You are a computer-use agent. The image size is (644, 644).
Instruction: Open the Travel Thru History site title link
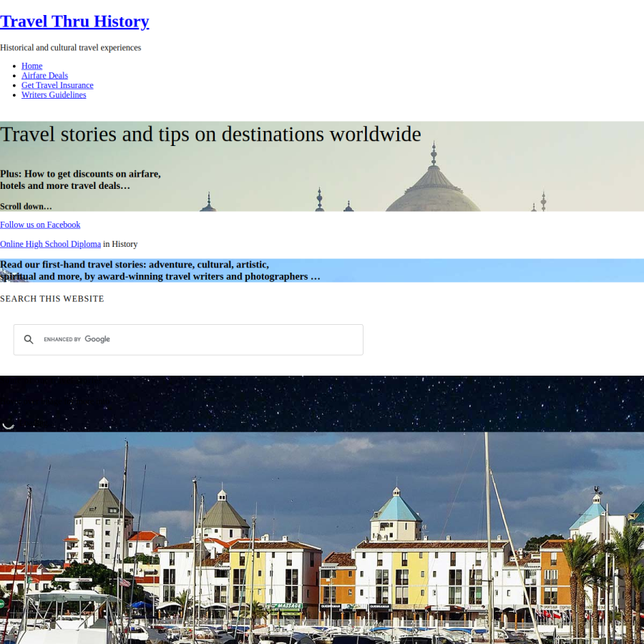click(x=74, y=21)
